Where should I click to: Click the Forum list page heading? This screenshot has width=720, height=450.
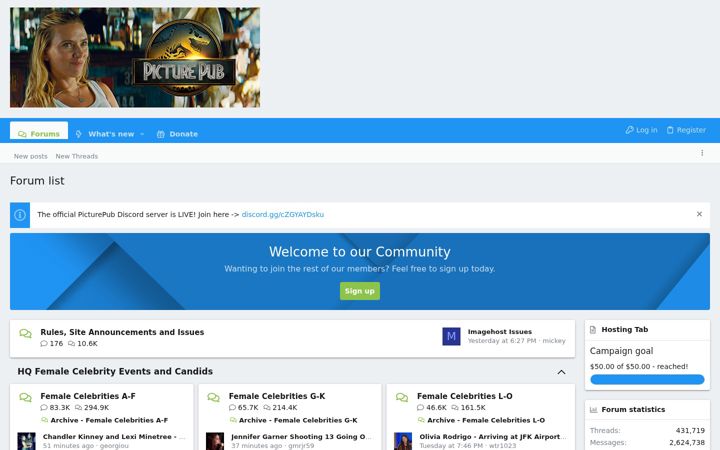(37, 181)
